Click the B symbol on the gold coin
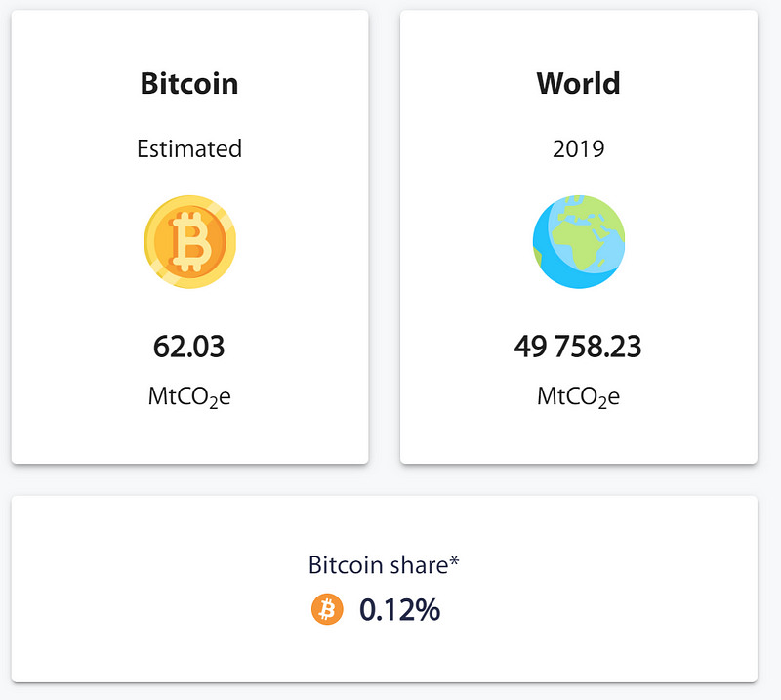This screenshot has width=781, height=700. point(190,242)
